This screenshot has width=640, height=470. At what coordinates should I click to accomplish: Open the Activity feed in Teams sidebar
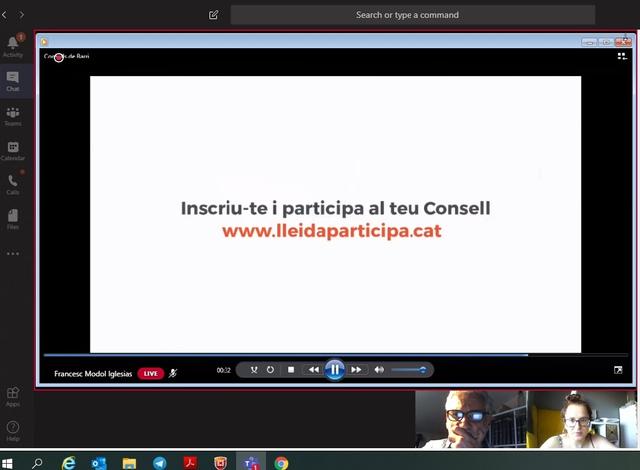pyautogui.click(x=13, y=46)
